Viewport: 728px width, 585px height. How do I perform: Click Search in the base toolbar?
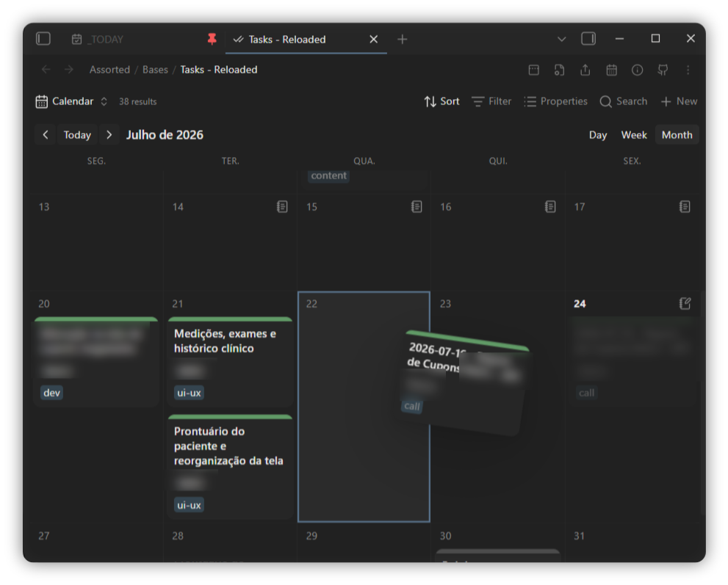623,101
